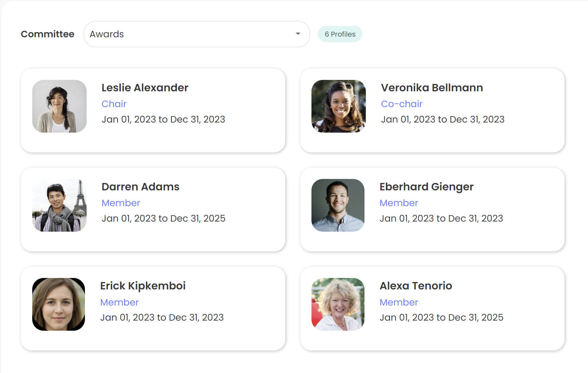This screenshot has height=373, width=588.
Task: Click Leslie Alexander's profile photo
Action: (x=59, y=106)
